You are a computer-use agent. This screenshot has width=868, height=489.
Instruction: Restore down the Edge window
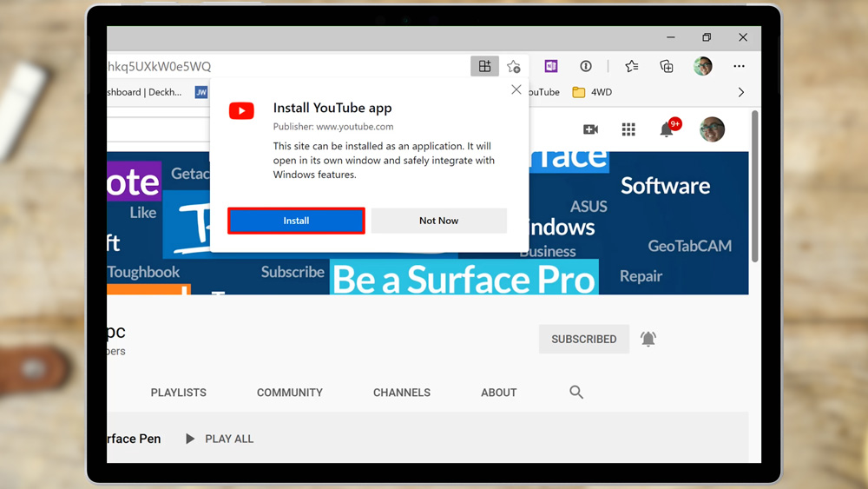click(707, 37)
